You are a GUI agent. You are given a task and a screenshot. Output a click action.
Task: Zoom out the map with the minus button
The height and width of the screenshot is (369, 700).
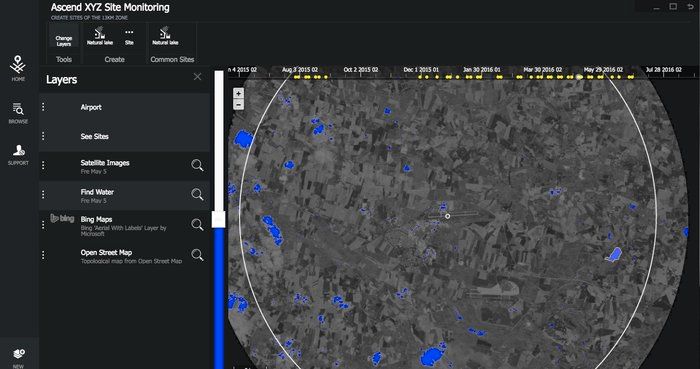point(238,105)
